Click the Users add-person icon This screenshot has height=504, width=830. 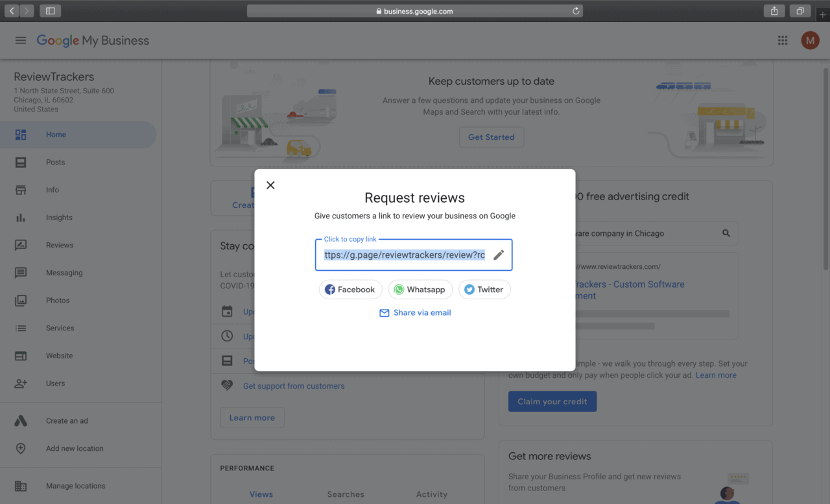(21, 384)
